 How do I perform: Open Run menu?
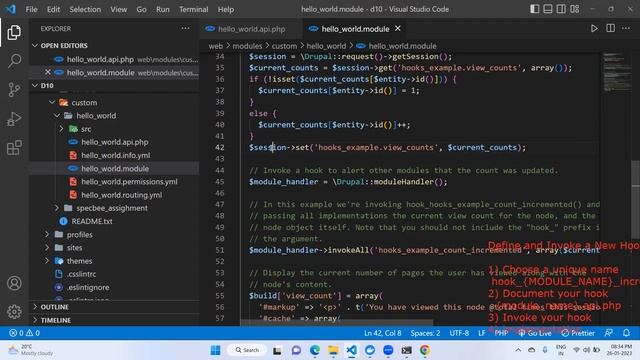click(162, 9)
